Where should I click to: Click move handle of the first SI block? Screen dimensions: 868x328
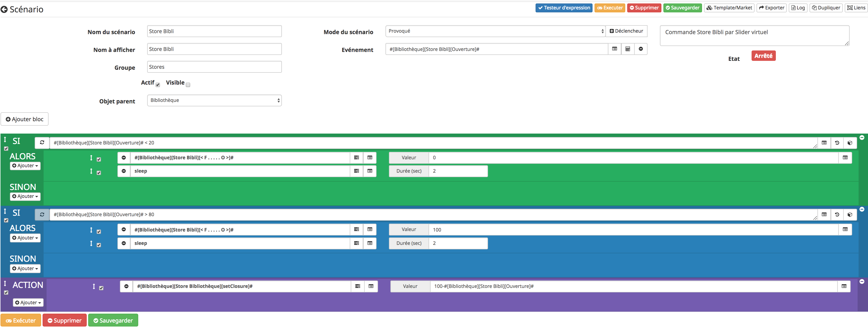(5, 139)
